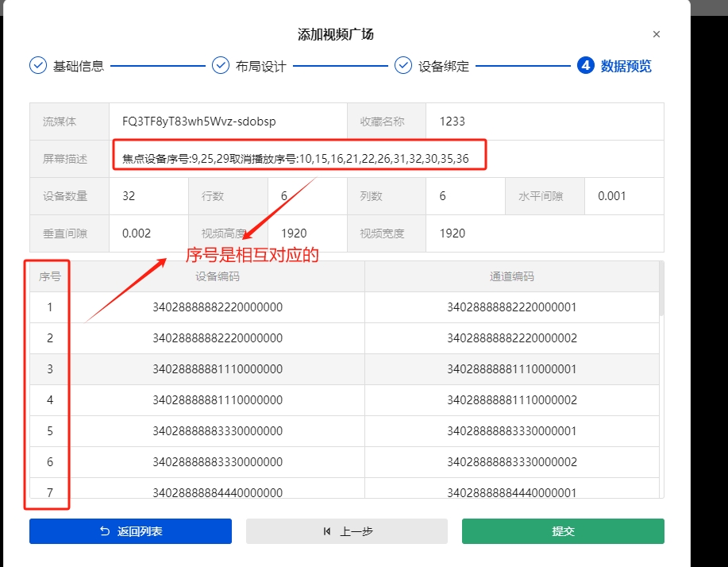Viewport: 728px width, 567px height.
Task: Select the 水平间隙 value 0.001
Action: 623,195
